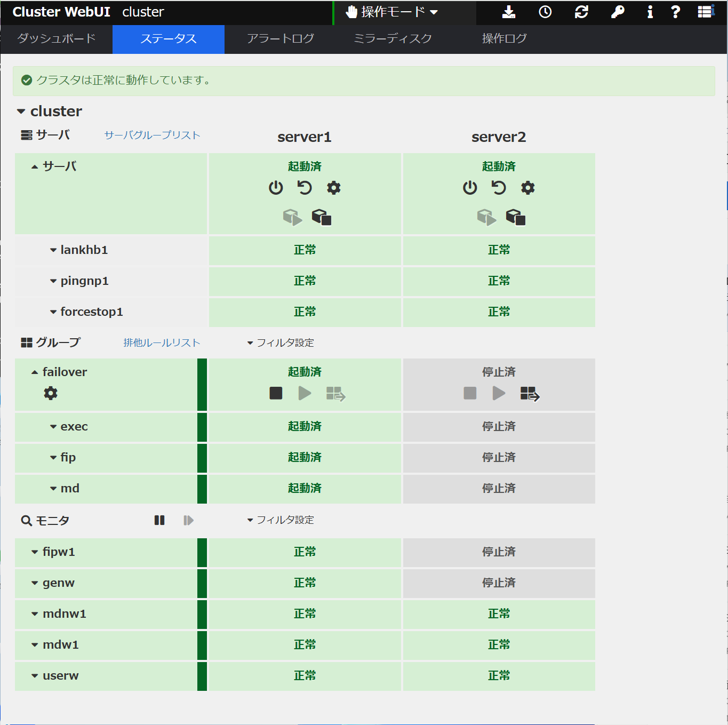Stop the failover group on server1
The image size is (728, 725).
pyautogui.click(x=276, y=393)
